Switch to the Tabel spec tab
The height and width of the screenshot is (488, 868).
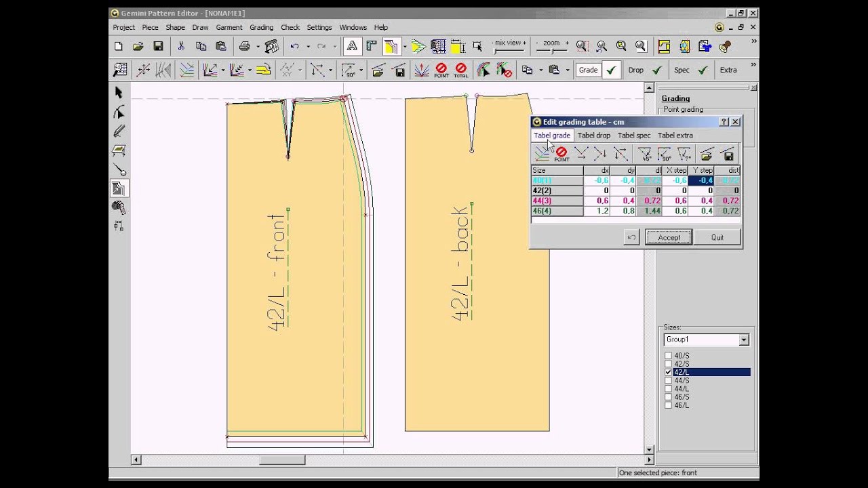coord(634,136)
